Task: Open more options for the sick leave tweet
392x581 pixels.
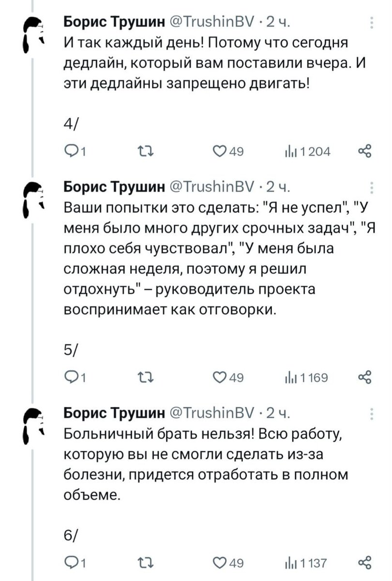Action: pyautogui.click(x=371, y=414)
